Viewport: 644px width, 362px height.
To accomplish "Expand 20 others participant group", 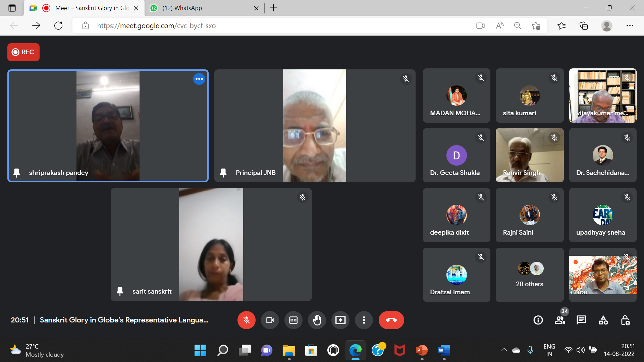I will coord(529,275).
